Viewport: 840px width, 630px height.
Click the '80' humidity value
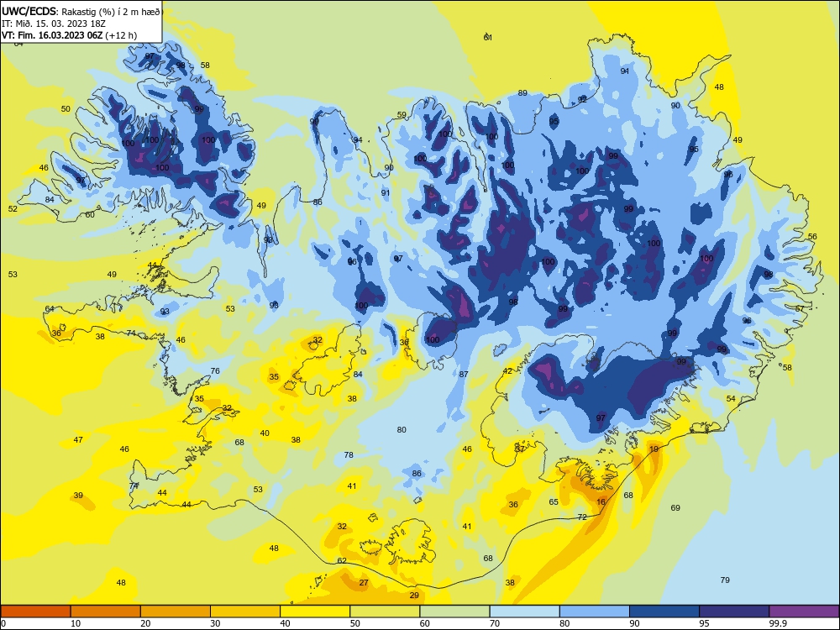[x=402, y=429]
